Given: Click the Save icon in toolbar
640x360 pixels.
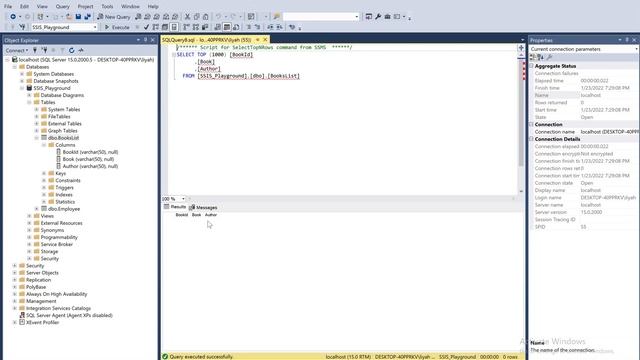Looking at the screenshot, I should pyautogui.click(x=78, y=17).
